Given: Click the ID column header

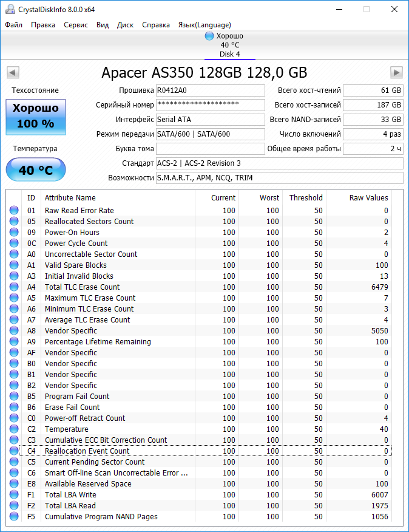Looking at the screenshot, I should click(x=31, y=197).
